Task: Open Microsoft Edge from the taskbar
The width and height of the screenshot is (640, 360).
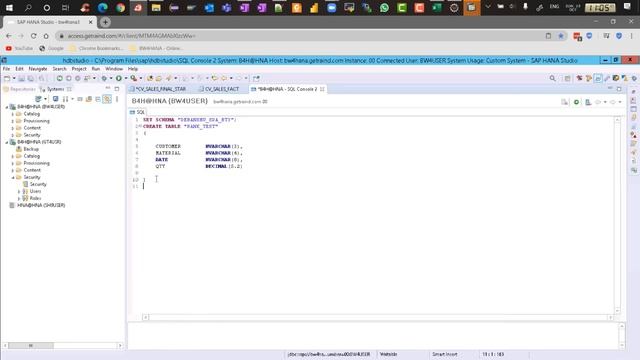Action: pyautogui.click(x=102, y=7)
